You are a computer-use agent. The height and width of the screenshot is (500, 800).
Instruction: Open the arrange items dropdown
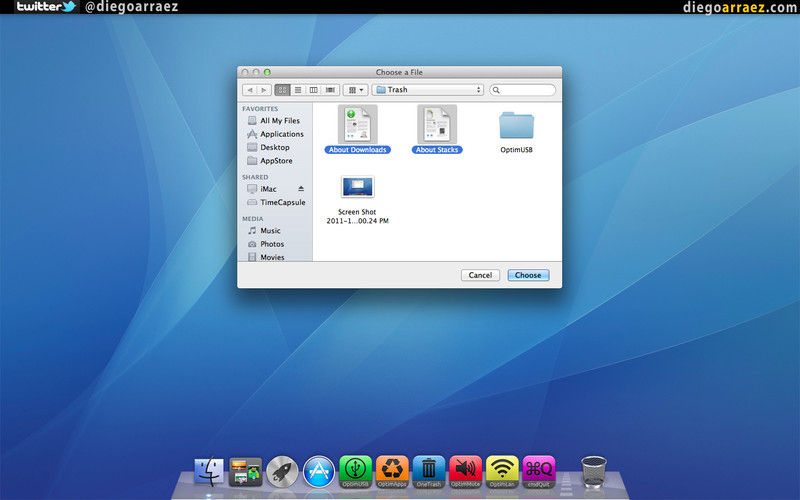pyautogui.click(x=356, y=90)
